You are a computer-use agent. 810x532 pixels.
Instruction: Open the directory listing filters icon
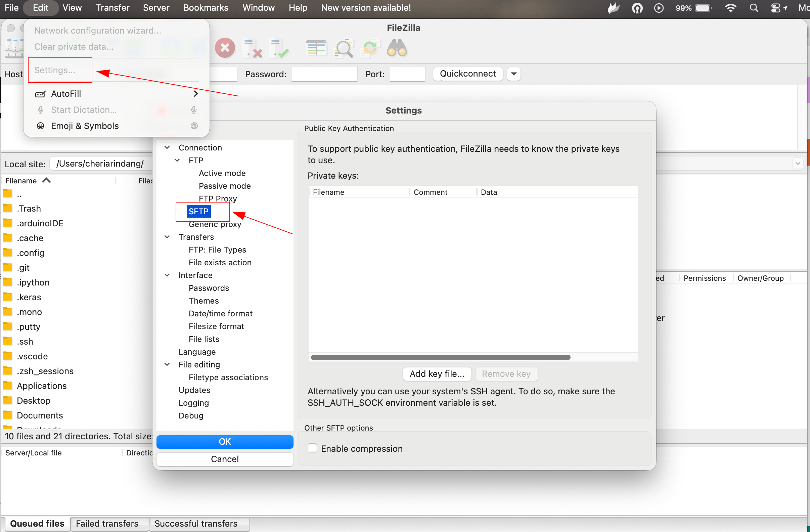coord(316,48)
